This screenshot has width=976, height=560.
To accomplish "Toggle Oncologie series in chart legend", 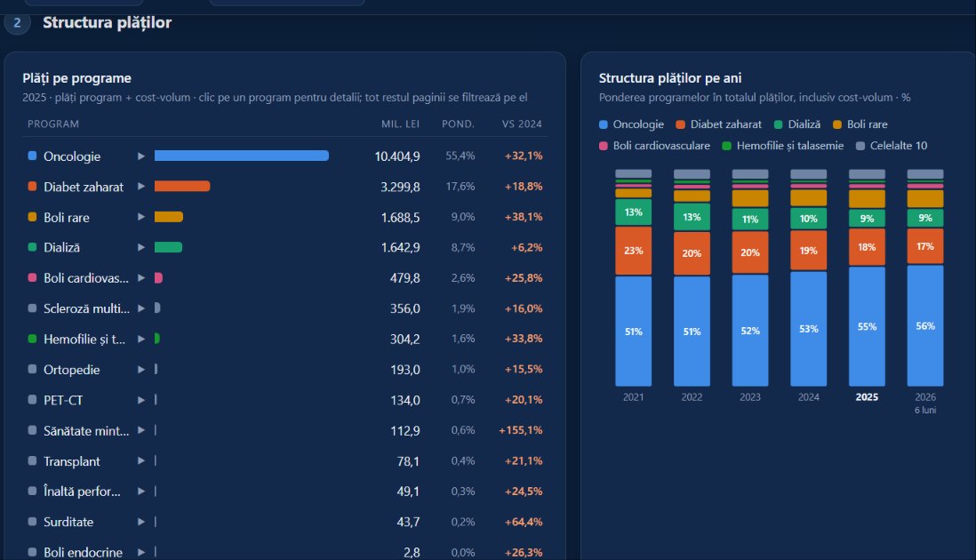I will pos(631,124).
